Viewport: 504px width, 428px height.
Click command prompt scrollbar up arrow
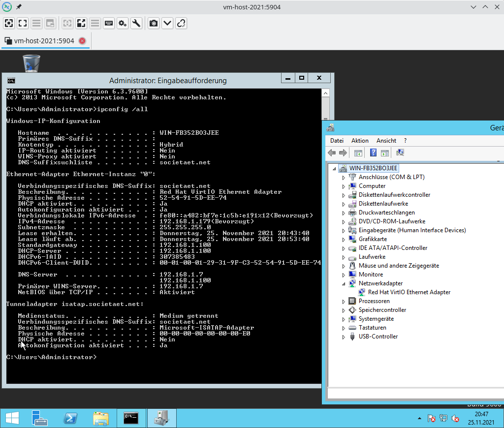325,93
